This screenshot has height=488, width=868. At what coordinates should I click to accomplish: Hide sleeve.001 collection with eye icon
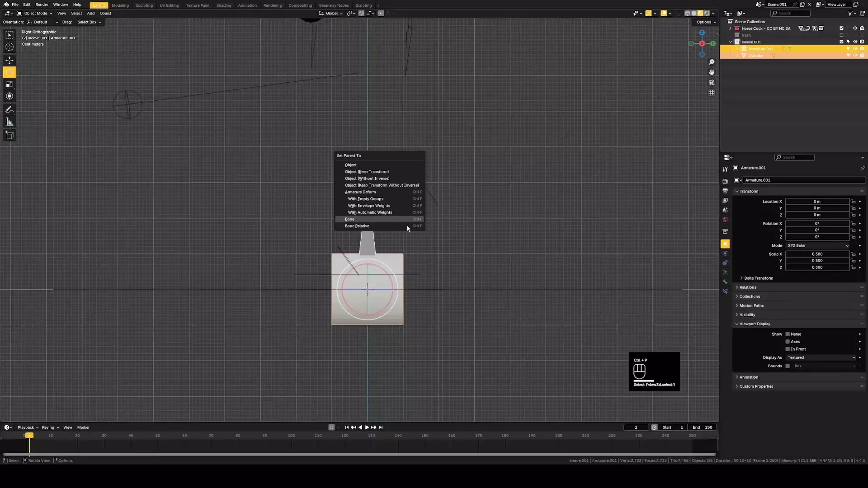click(855, 42)
